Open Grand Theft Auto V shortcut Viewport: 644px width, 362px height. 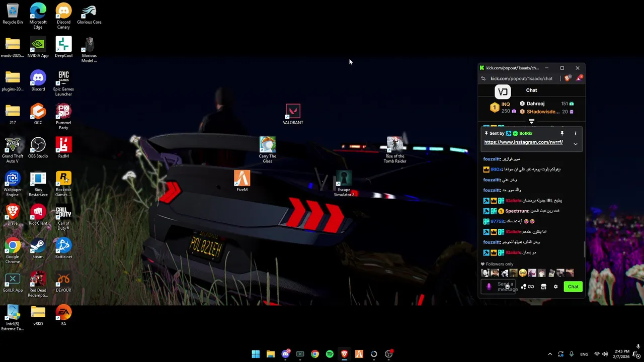pyautogui.click(x=13, y=150)
